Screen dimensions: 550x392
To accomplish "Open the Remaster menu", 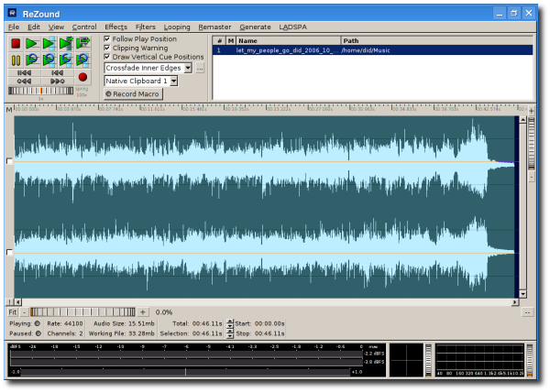I will 214,27.
